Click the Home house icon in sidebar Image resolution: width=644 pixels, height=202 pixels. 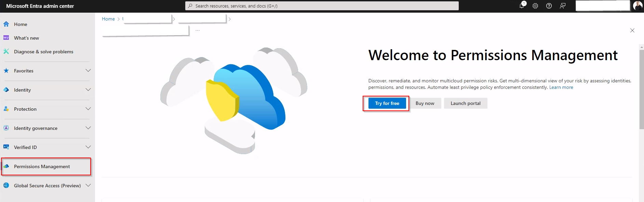tap(6, 24)
